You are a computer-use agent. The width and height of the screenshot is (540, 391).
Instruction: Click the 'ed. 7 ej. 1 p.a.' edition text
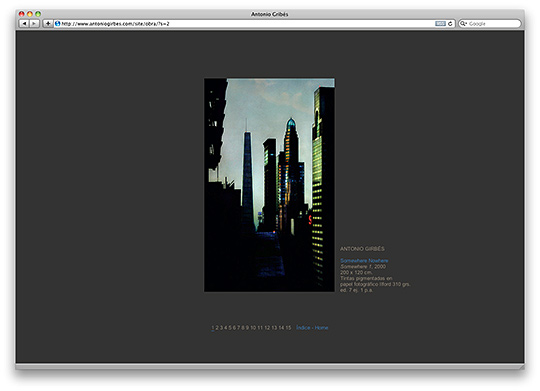click(356, 290)
